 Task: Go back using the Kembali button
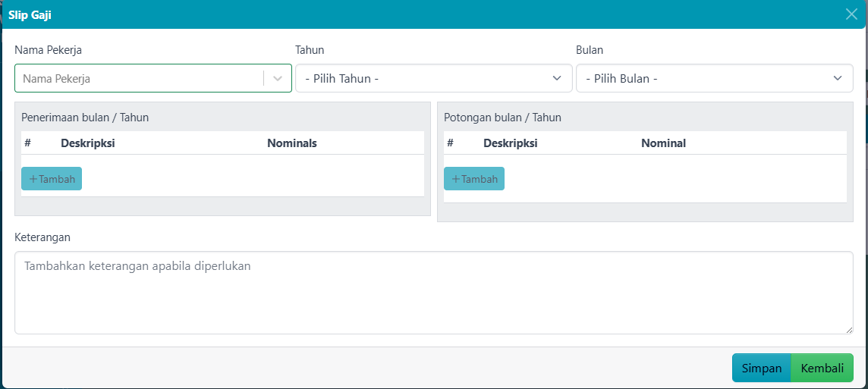[822, 368]
